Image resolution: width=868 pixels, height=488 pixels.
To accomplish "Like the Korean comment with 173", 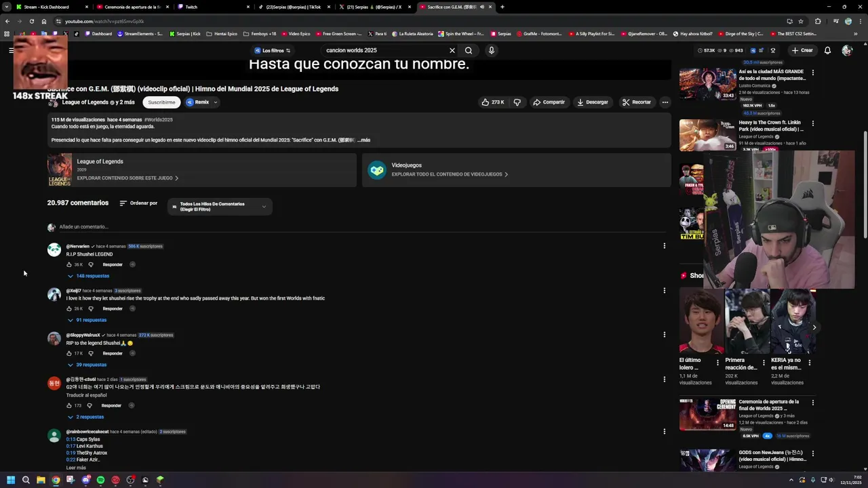I will tap(69, 405).
